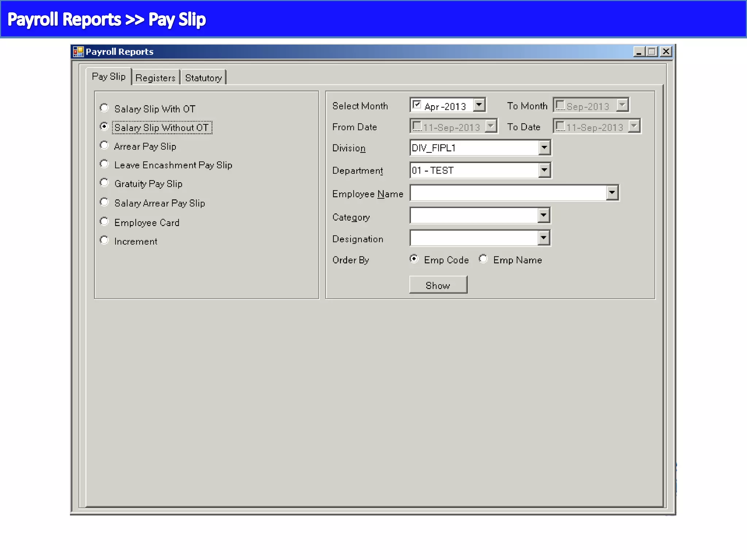Enable the To Month checkbox
The width and height of the screenshot is (747, 560).
click(x=560, y=105)
